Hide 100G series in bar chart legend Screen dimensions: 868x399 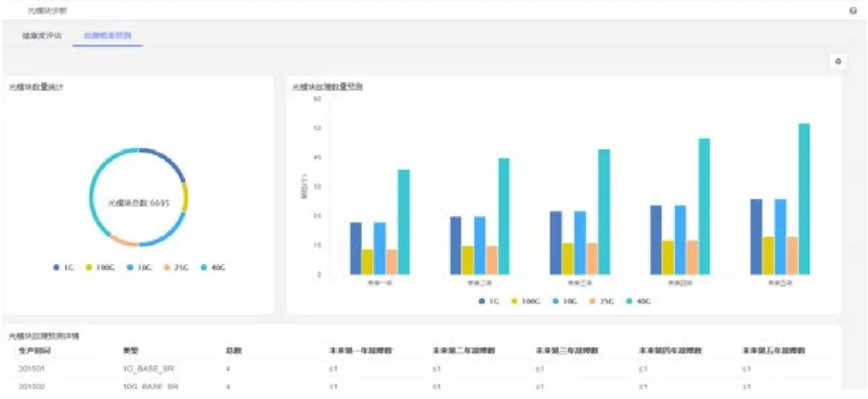coord(524,301)
